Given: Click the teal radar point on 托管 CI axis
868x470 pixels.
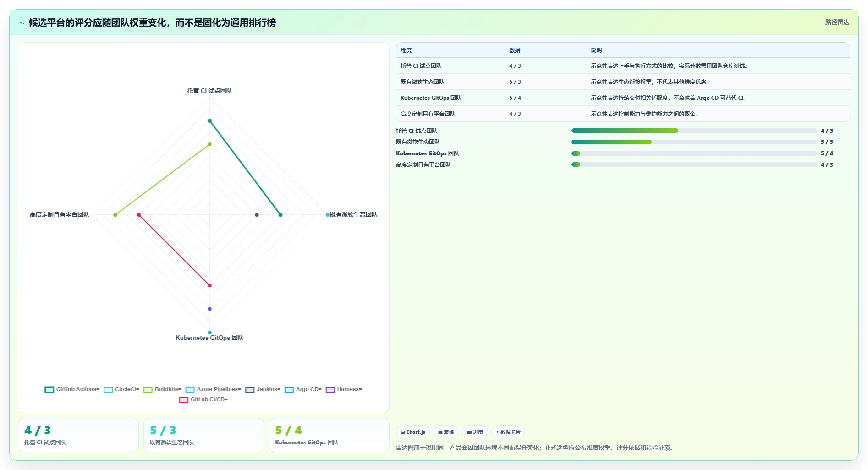Looking at the screenshot, I should 209,121.
